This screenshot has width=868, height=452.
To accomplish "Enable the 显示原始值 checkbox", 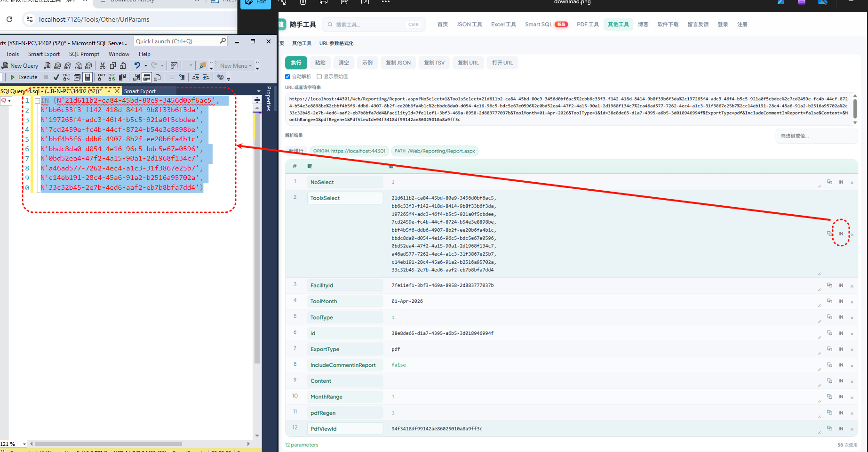I will [319, 76].
